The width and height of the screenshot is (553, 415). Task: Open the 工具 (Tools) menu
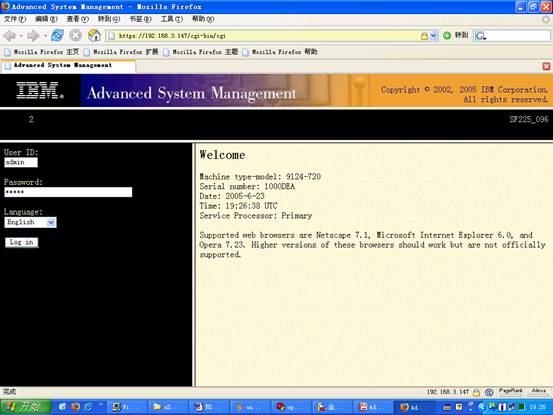pyautogui.click(x=172, y=19)
